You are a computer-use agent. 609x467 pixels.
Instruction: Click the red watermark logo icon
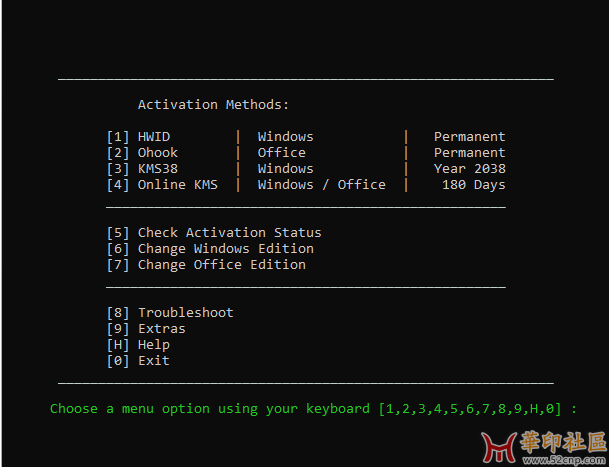tap(499, 447)
